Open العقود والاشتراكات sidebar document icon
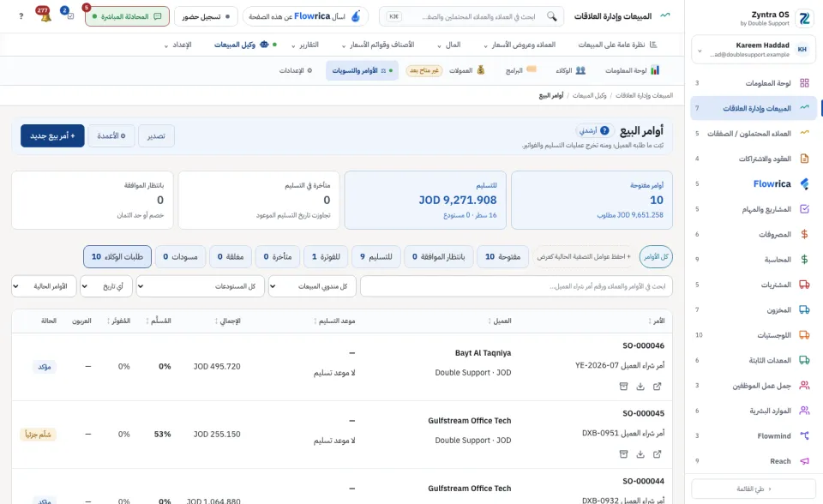The height and width of the screenshot is (504, 823). click(804, 159)
